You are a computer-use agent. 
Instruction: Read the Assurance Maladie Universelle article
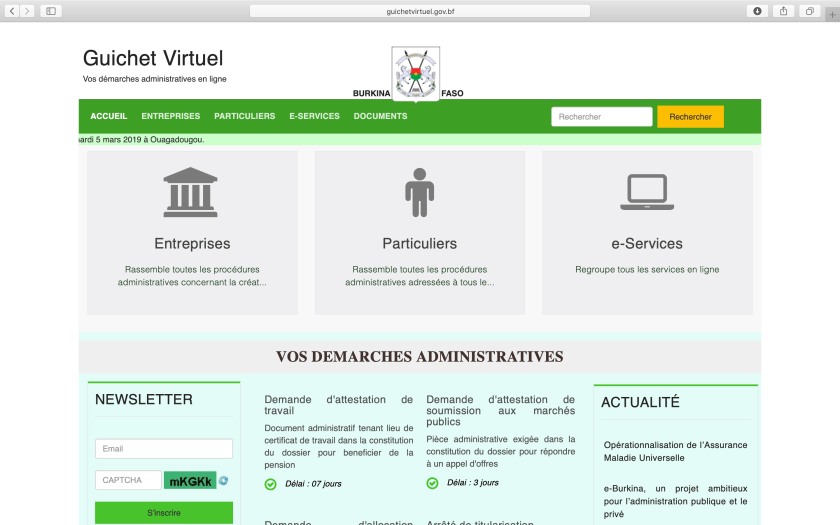pyautogui.click(x=675, y=451)
